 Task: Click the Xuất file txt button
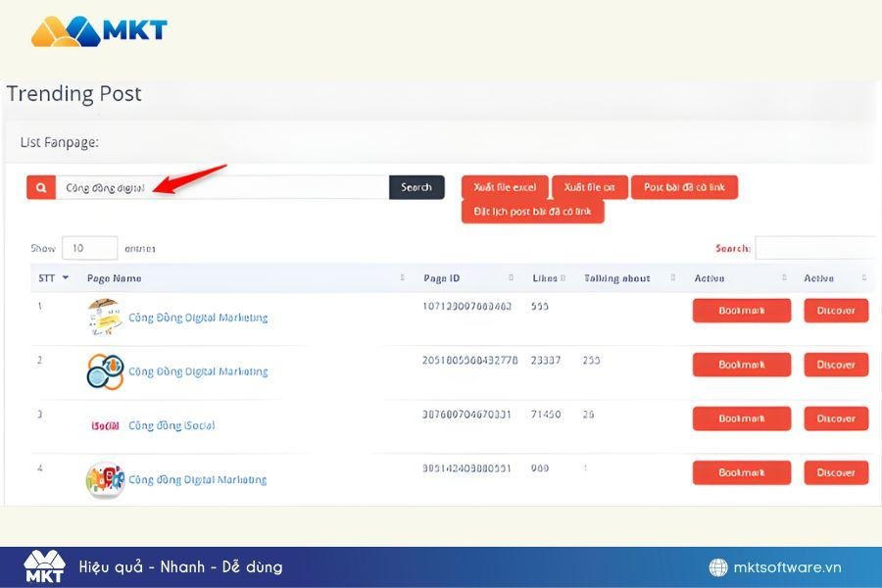(590, 187)
